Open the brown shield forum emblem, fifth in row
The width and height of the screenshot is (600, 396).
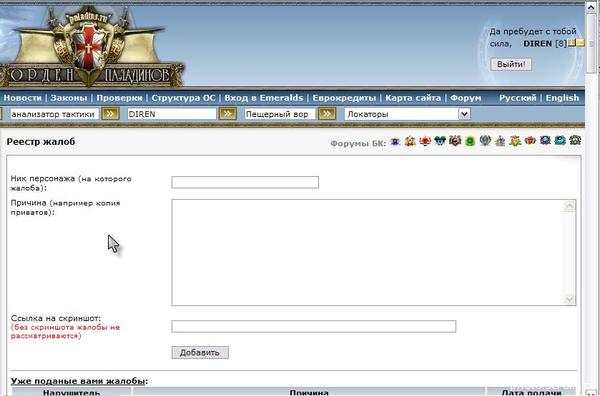coord(455,141)
